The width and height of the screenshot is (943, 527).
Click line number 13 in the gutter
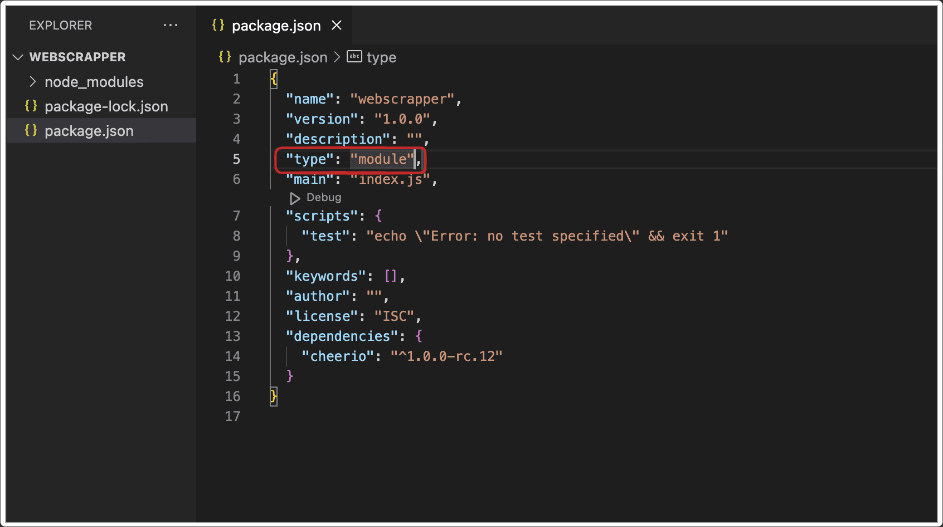233,336
